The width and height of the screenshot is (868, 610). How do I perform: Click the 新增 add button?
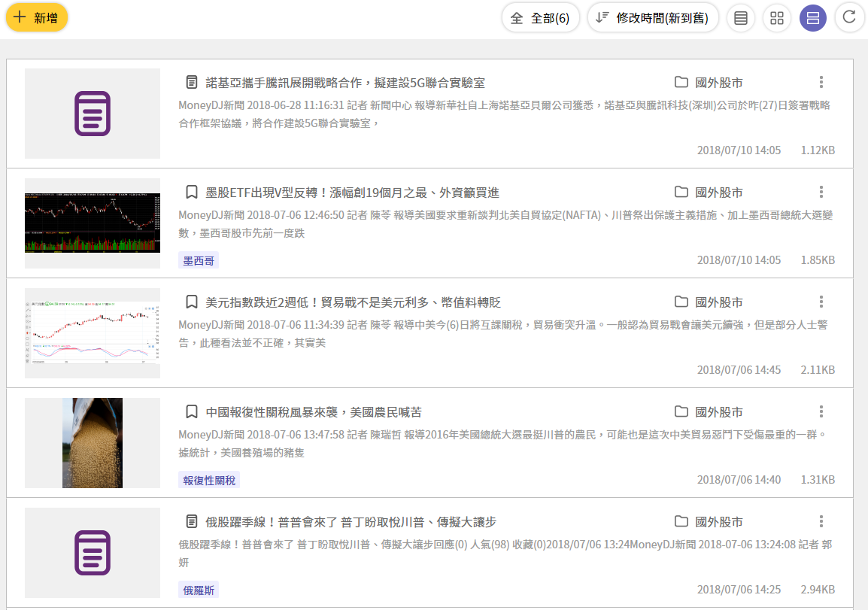37,18
